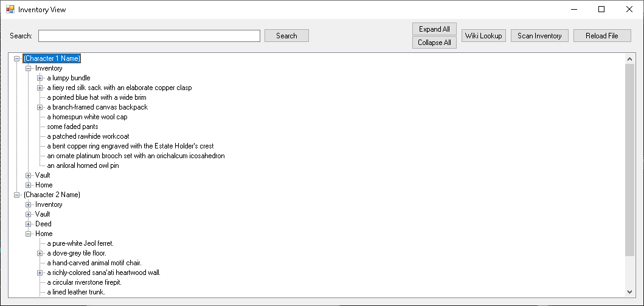This screenshot has width=644, height=306.
Task: Expand Character 1's Vault node
Action: click(x=28, y=175)
